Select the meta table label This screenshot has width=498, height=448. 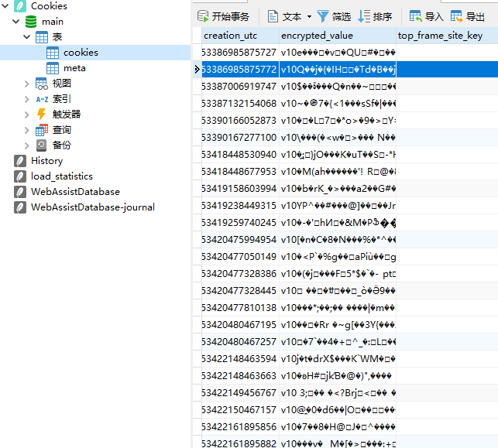[74, 68]
